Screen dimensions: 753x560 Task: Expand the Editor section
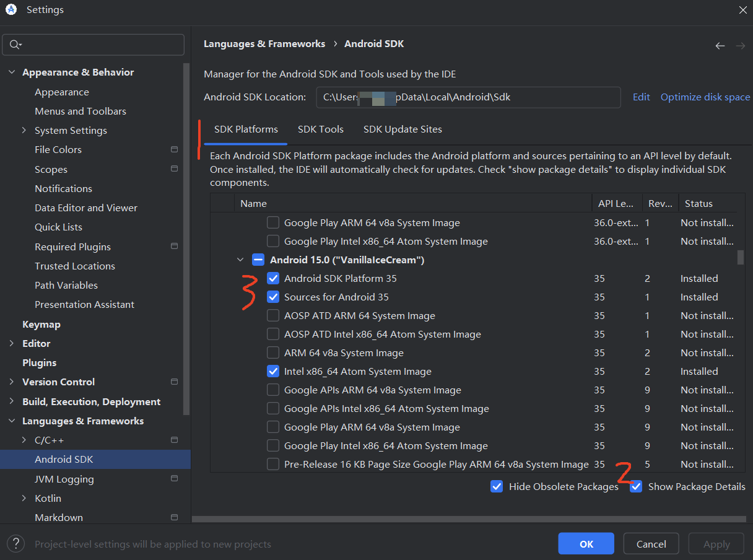point(12,343)
